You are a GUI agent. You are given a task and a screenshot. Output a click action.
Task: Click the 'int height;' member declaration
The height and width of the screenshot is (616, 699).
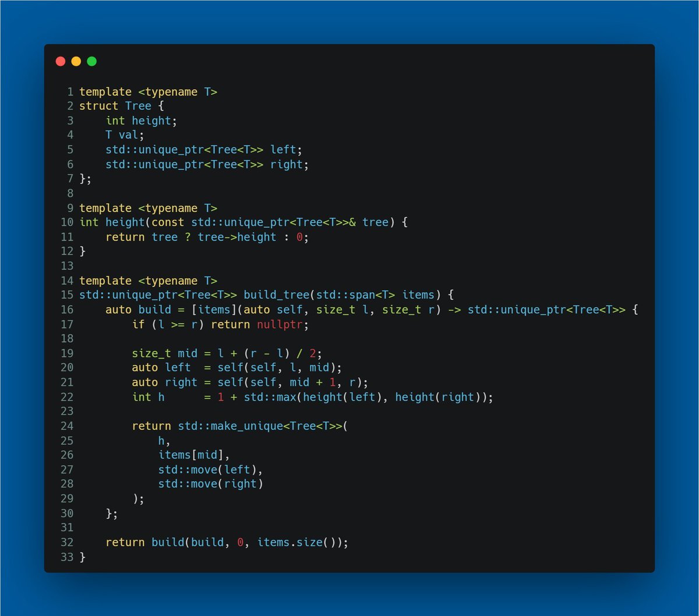(x=142, y=121)
